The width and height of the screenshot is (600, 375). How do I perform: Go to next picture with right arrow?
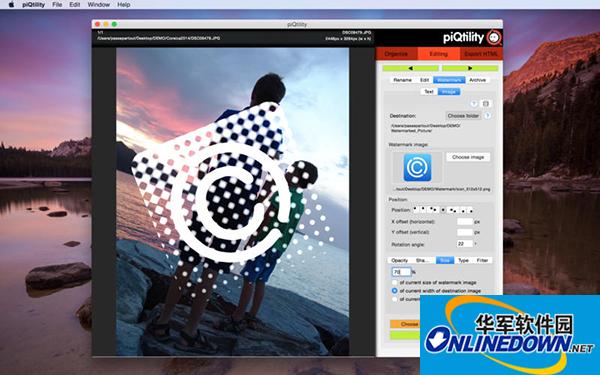pyautogui.click(x=470, y=68)
